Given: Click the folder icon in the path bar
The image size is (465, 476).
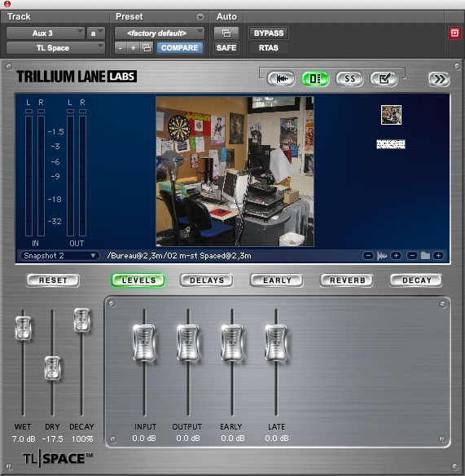Looking at the screenshot, I should pyautogui.click(x=425, y=256).
